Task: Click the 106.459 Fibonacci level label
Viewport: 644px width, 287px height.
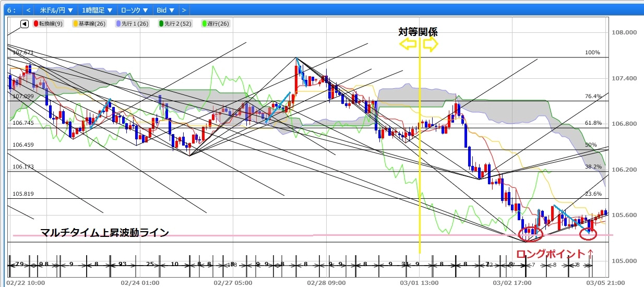Action: [23, 145]
